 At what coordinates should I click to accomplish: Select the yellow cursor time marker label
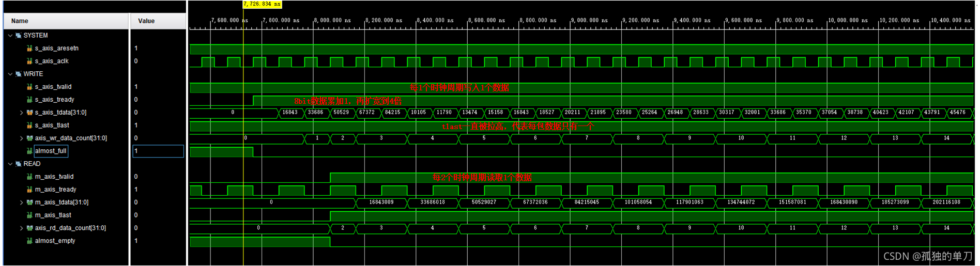tap(262, 4)
